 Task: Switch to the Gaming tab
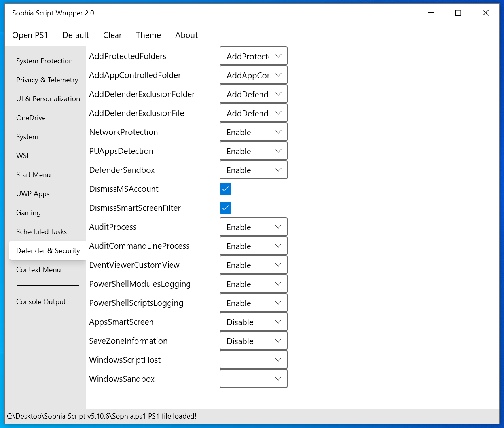(x=47, y=213)
